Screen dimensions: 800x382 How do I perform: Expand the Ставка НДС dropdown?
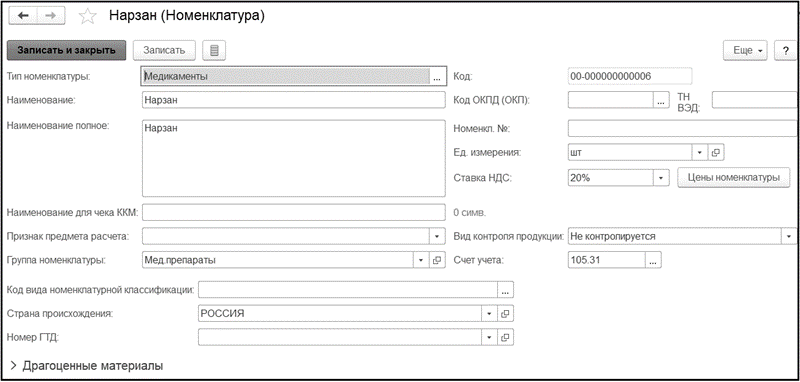(661, 177)
